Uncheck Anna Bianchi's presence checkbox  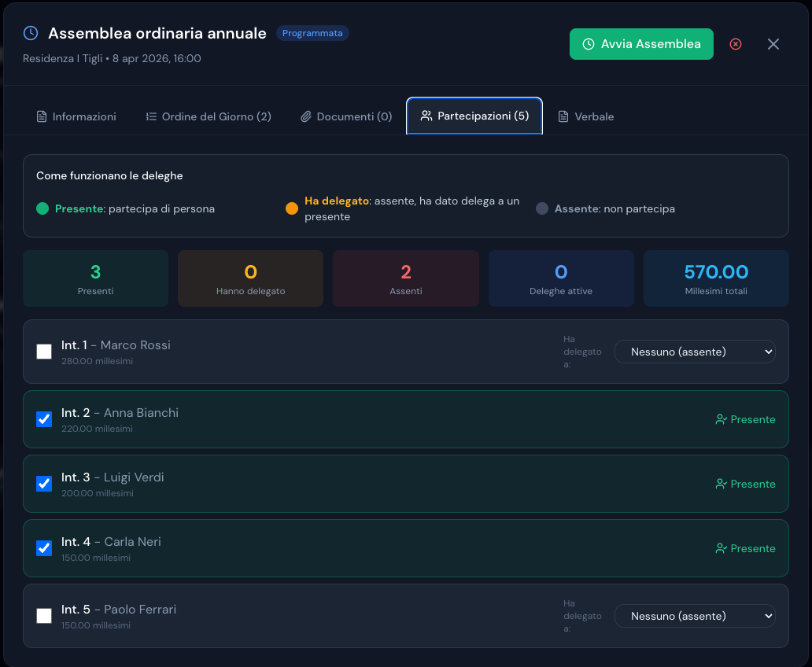44,419
